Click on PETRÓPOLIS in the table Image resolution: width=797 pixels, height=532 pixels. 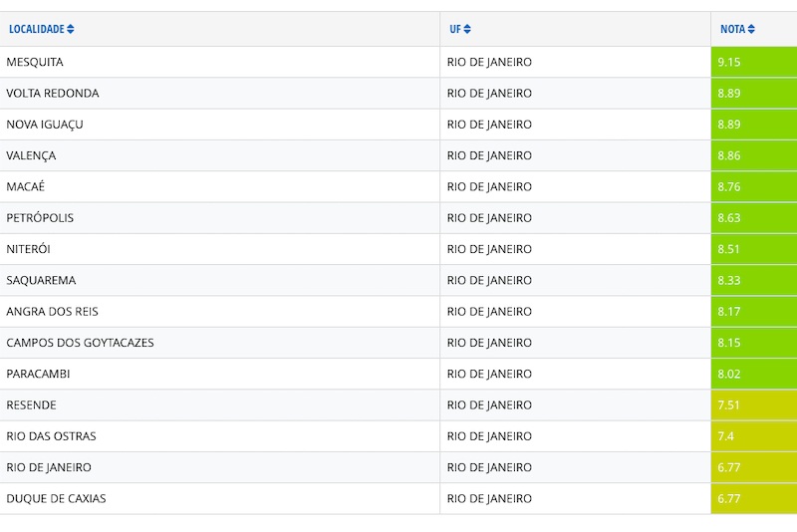click(x=40, y=218)
